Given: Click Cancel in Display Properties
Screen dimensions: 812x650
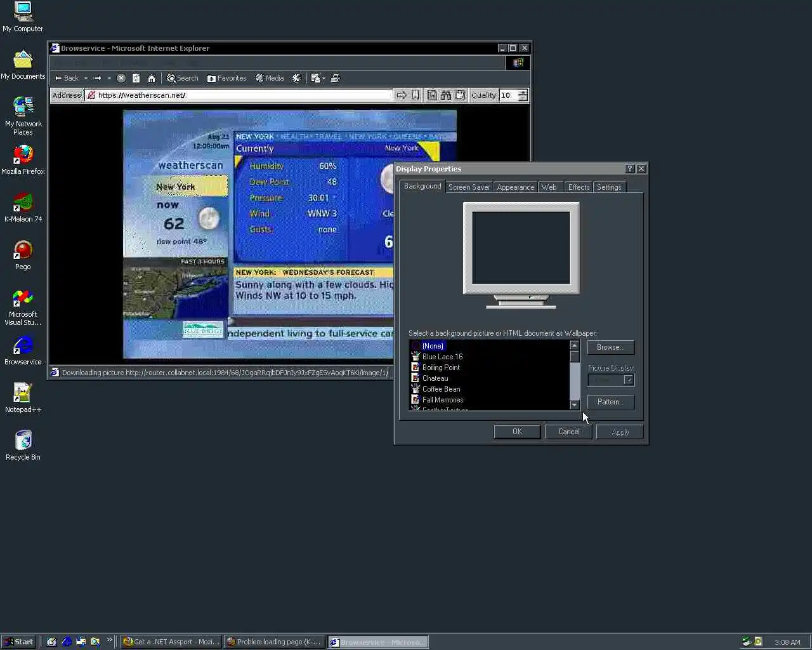Looking at the screenshot, I should click(568, 432).
